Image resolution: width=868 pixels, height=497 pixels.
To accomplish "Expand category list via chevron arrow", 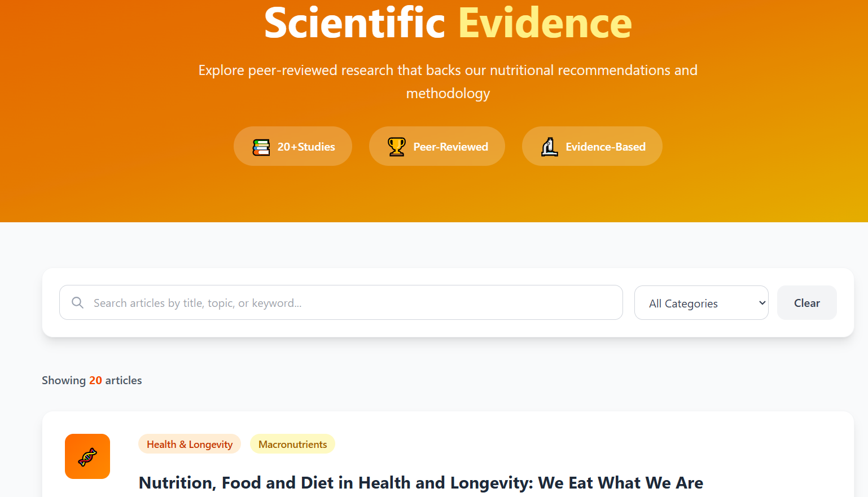I will (762, 303).
